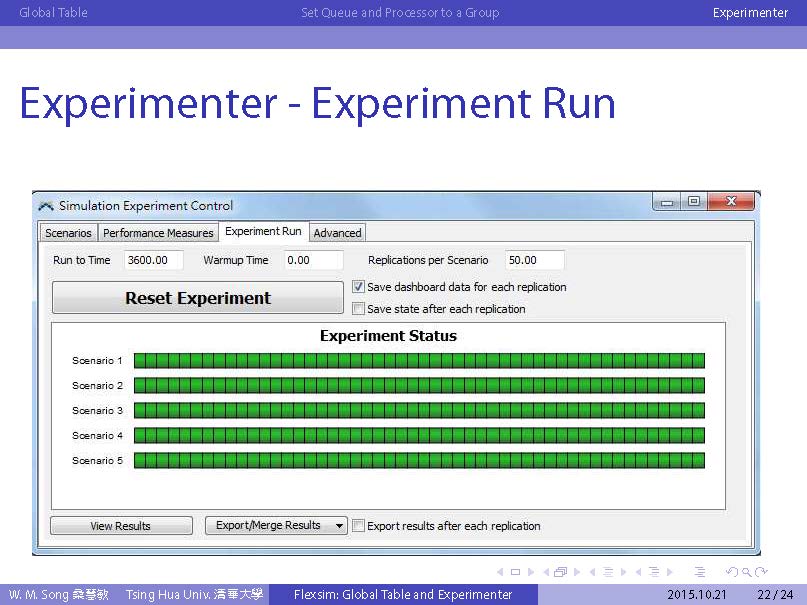Check Export results after each replication
Screen dimensions: 807x605
click(x=359, y=526)
